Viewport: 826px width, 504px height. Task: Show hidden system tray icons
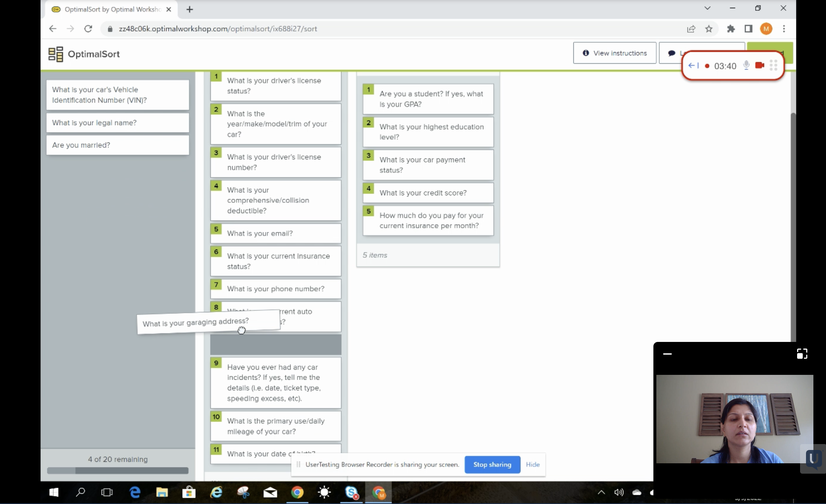(601, 492)
